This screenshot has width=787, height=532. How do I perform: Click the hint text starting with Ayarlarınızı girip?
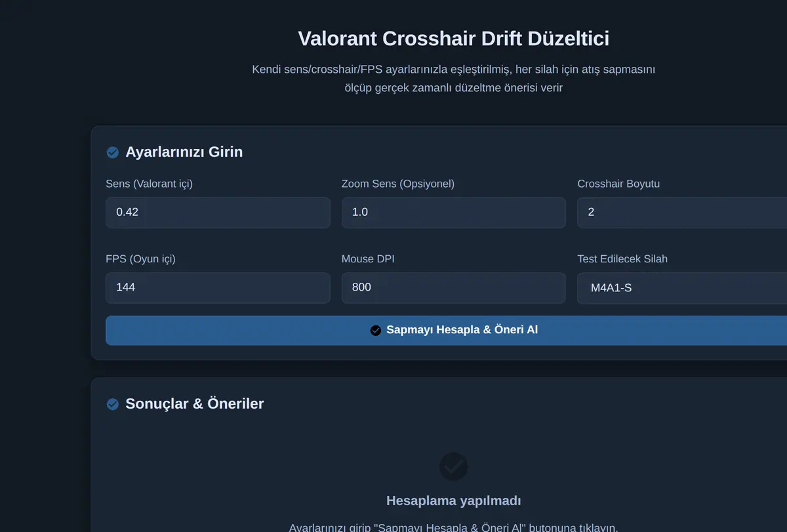click(x=453, y=527)
